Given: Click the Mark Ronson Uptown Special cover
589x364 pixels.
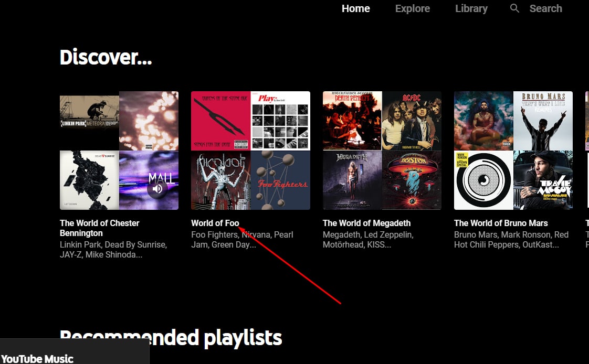Looking at the screenshot, I should pyautogui.click(x=483, y=180).
